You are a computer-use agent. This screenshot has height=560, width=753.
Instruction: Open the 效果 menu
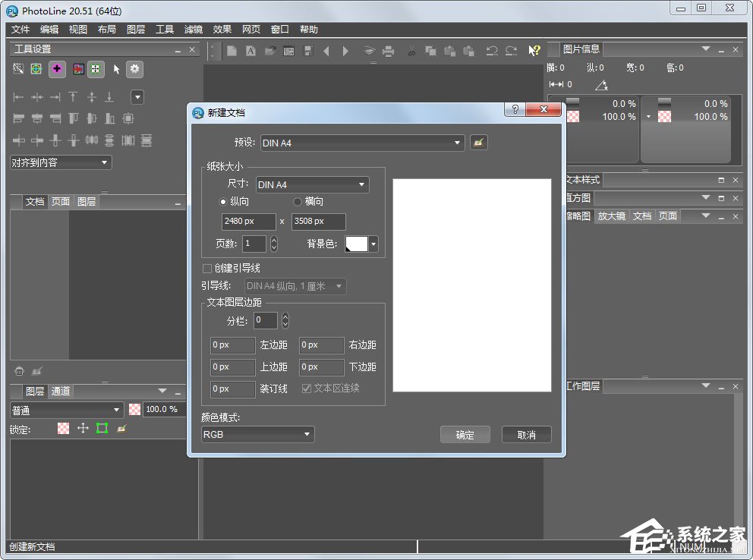coord(222,30)
